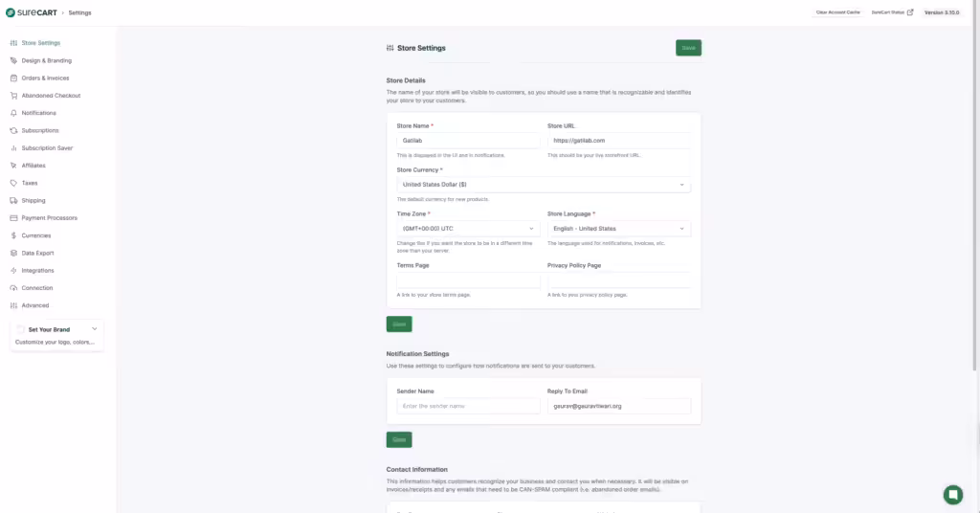980x513 pixels.
Task: Click the Taxes tag icon
Action: pyautogui.click(x=13, y=183)
